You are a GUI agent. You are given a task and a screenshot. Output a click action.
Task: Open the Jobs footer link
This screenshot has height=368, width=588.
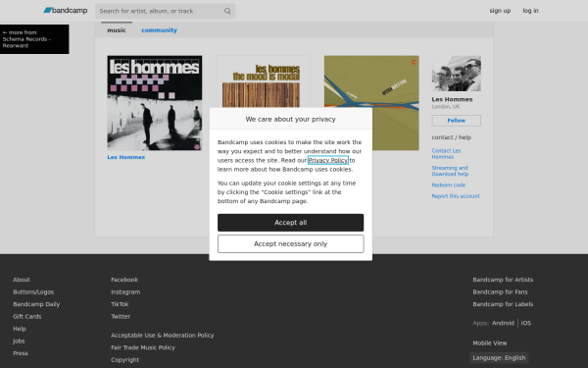(19, 341)
